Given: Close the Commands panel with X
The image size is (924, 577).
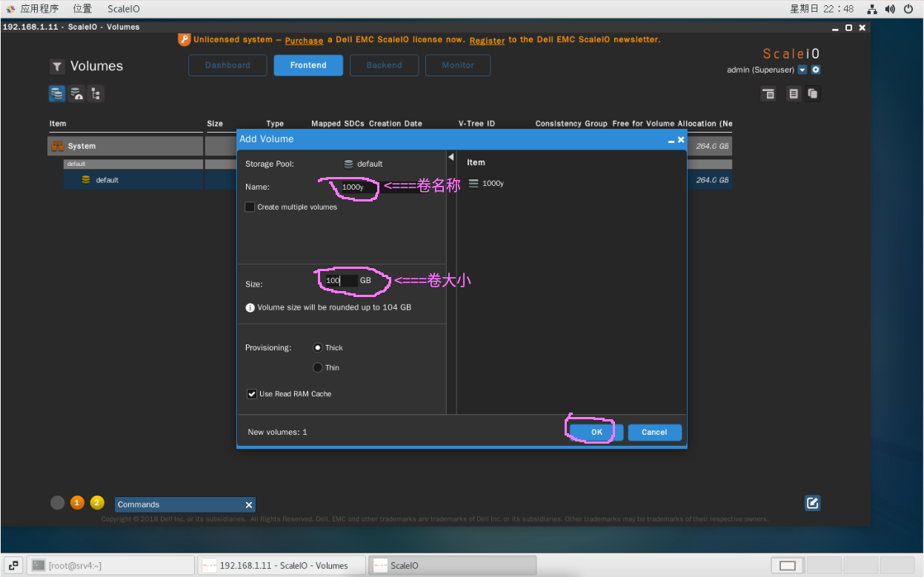Looking at the screenshot, I should tap(249, 504).
